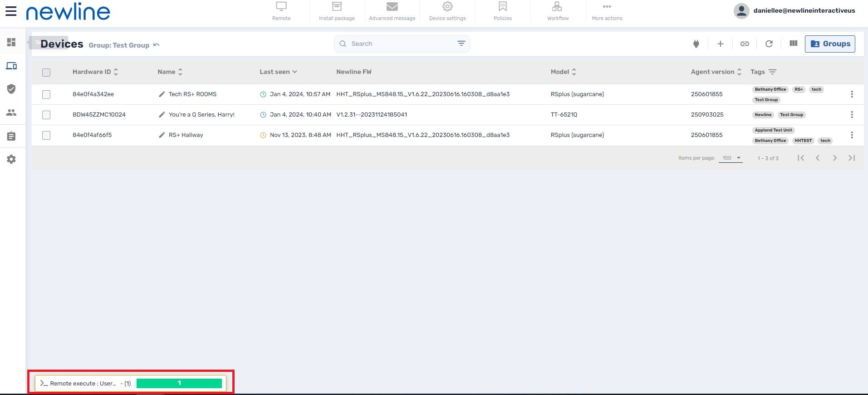Open row menu for RS+ Hallway
The height and width of the screenshot is (395, 868).
pos(852,135)
